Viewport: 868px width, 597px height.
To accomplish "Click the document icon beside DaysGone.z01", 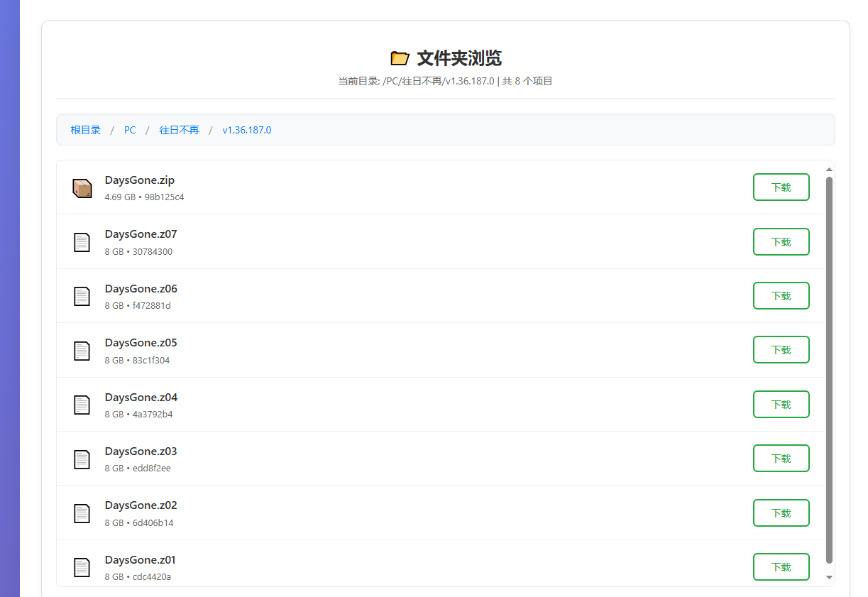I will point(82,567).
